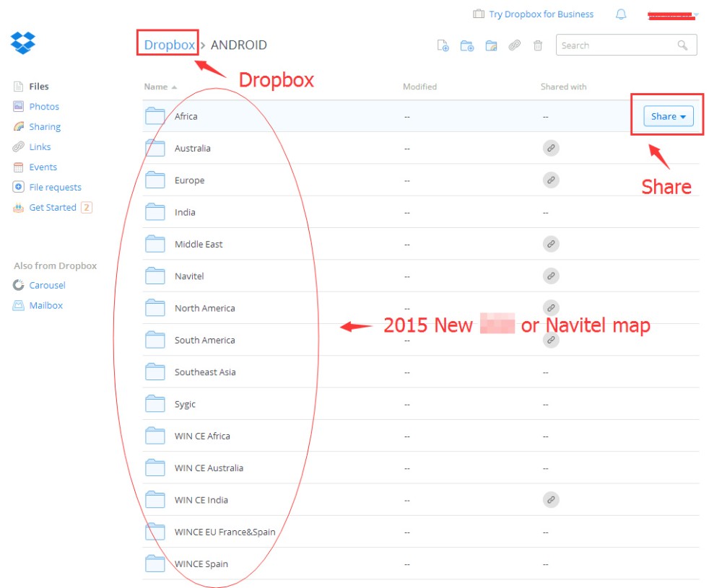
Task: Click the Dropbox logo icon
Action: click(x=23, y=43)
